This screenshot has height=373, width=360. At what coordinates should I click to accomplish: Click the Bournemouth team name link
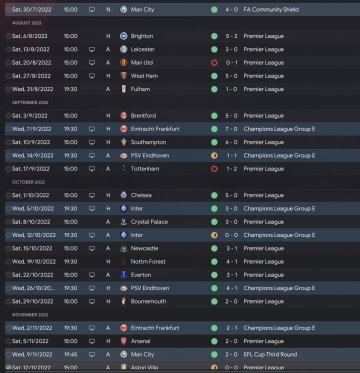click(x=148, y=301)
